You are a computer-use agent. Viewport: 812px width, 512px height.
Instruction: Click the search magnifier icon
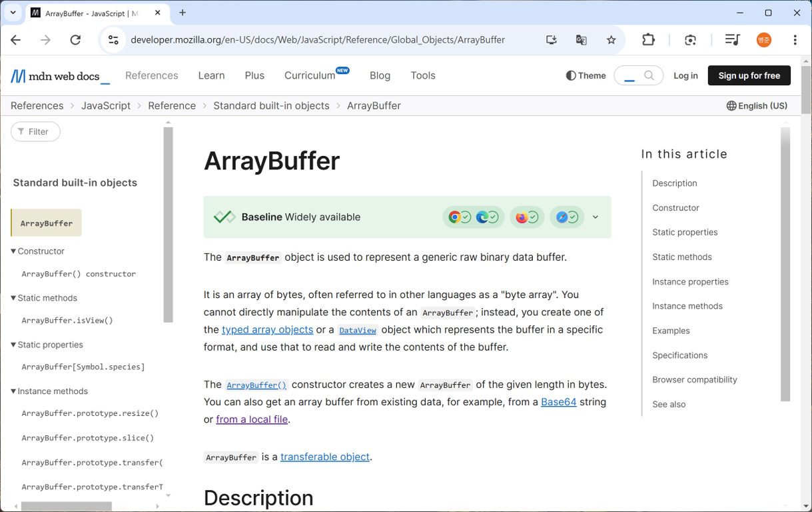coord(649,75)
